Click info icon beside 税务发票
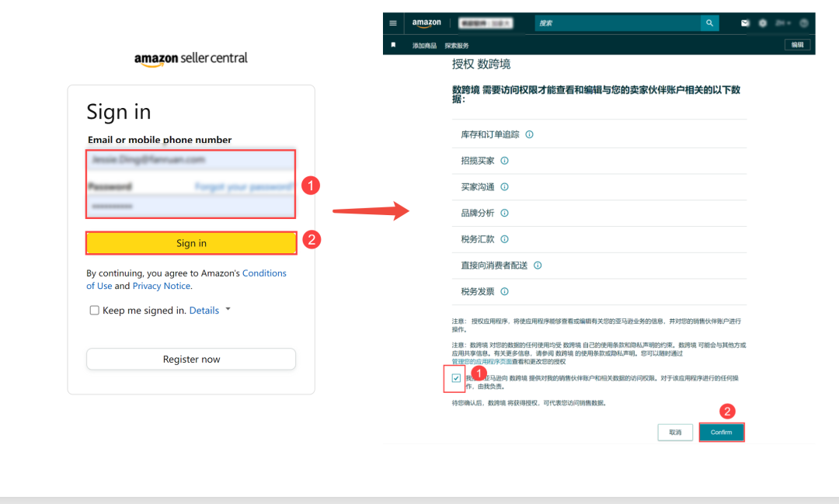The height and width of the screenshot is (504, 839). point(504,291)
